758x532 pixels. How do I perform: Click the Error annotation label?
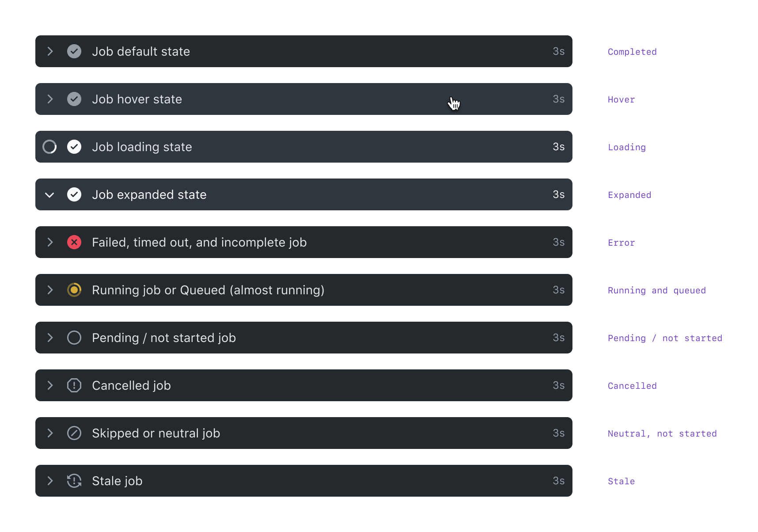tap(621, 243)
